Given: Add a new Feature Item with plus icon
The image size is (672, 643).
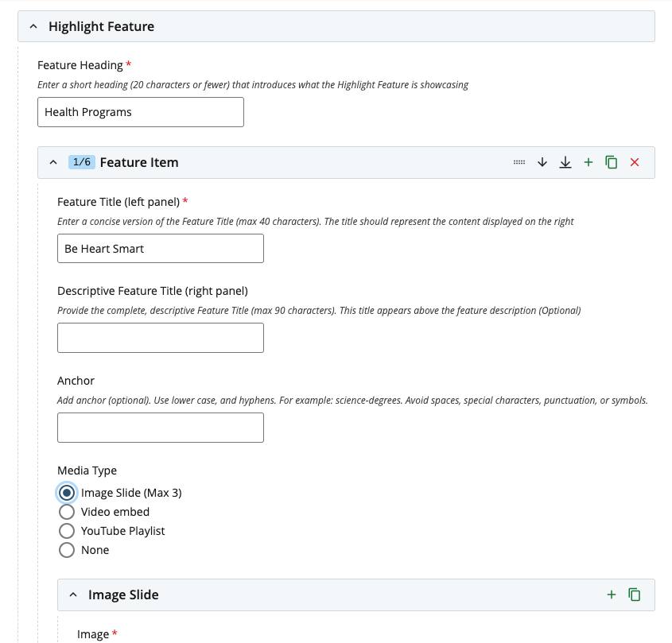Looking at the screenshot, I should click(588, 161).
